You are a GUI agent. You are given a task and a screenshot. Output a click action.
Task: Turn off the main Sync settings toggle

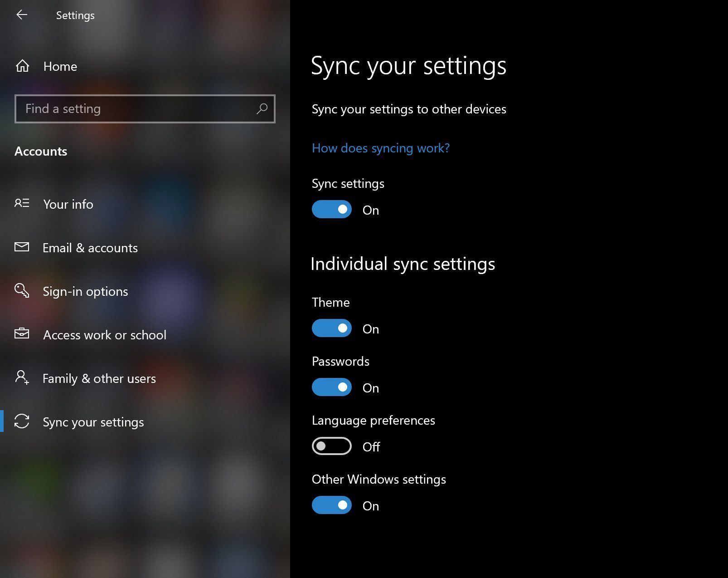pos(332,210)
